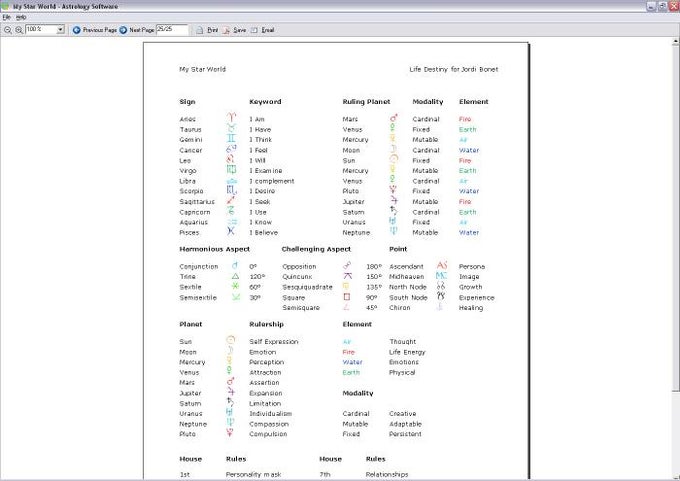Screen dimensions: 680x481
Task: Click the 'Life Energy' element meaning
Action: tap(407, 352)
